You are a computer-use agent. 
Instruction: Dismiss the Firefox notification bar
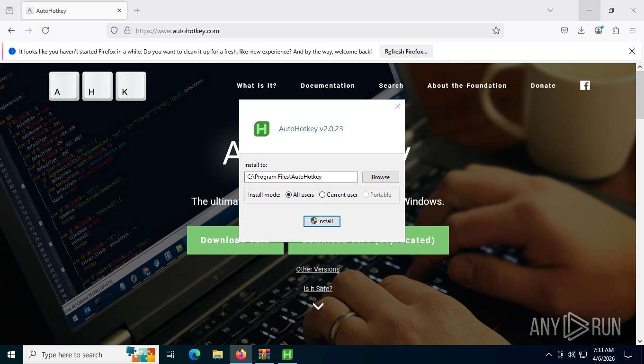[632, 51]
